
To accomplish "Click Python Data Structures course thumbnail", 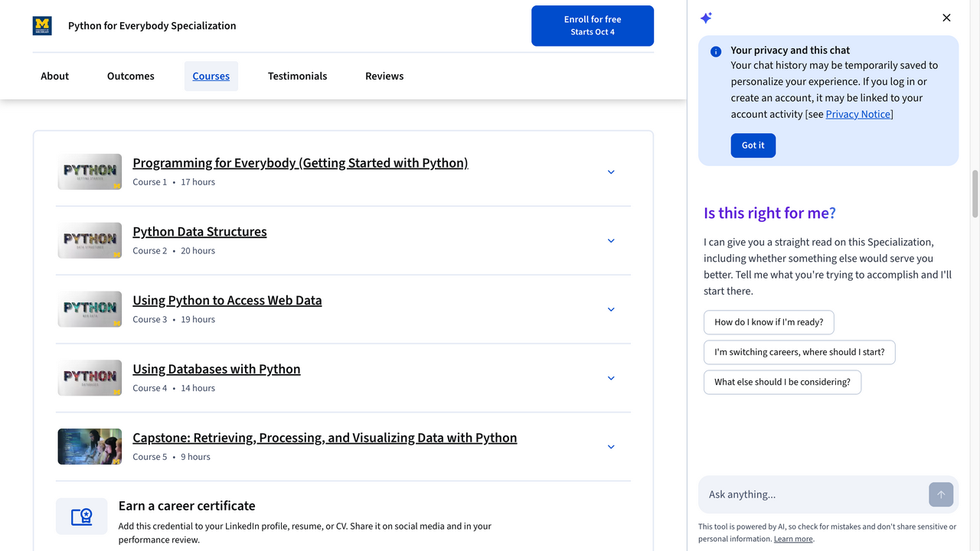I will click(x=90, y=240).
